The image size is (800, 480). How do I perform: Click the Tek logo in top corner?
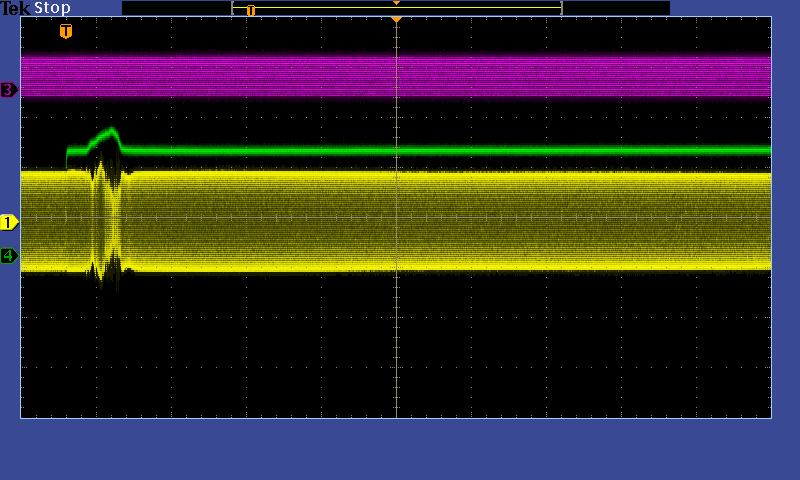click(x=15, y=8)
